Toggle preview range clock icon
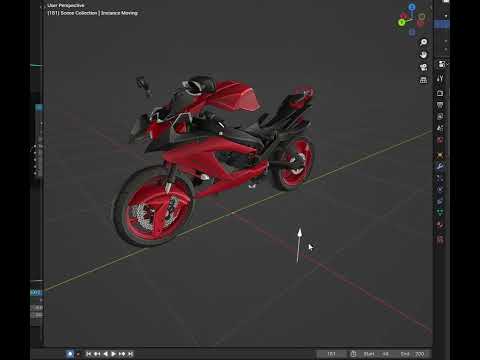This screenshot has width=480, height=360. [354, 354]
